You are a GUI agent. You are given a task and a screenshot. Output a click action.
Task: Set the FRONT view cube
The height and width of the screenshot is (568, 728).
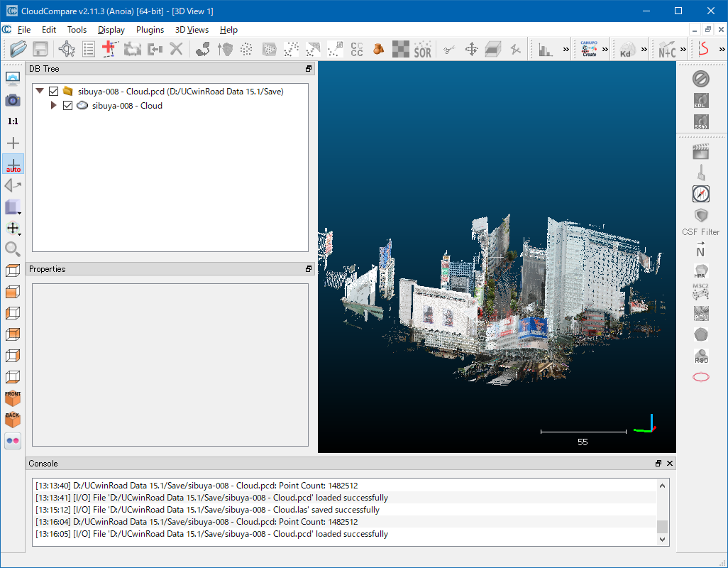tap(13, 398)
